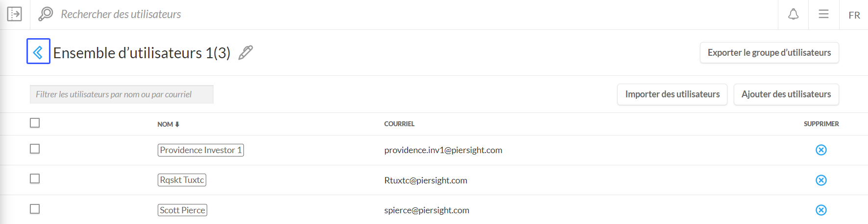Open the Scott Pierce user link
The width and height of the screenshot is (868, 224).
pos(182,210)
